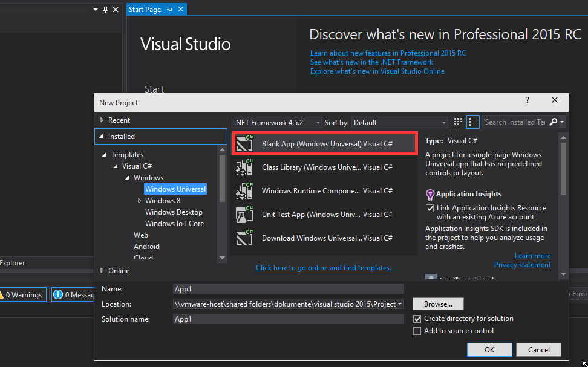Click the search magnifier in New Project dialog
The image size is (588, 367).
click(553, 122)
